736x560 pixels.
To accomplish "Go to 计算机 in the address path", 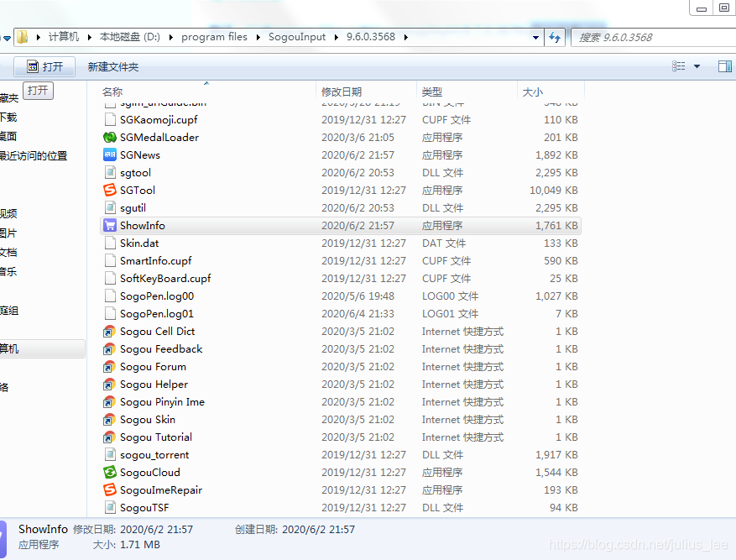I will (64, 37).
